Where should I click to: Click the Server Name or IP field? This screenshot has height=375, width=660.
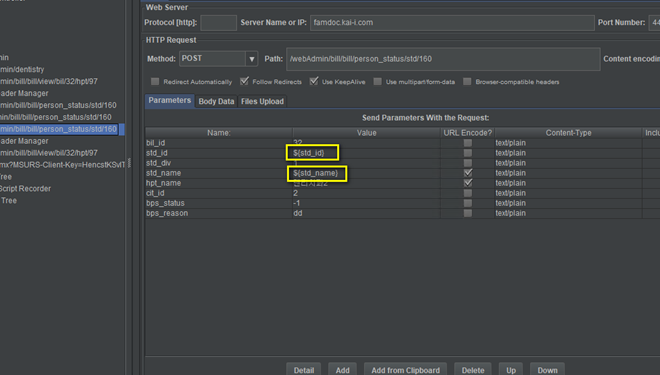[452, 23]
